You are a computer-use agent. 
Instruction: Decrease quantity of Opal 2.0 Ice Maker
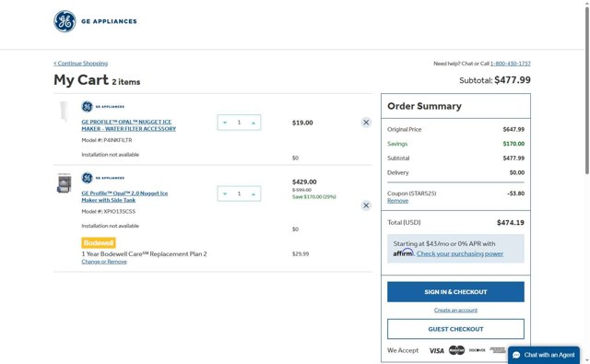tap(225, 194)
